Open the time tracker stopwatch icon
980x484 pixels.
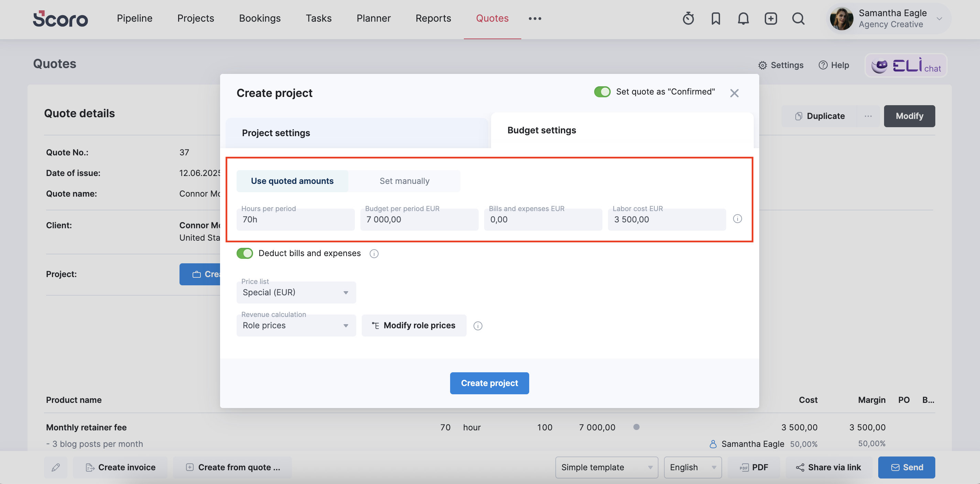coord(688,18)
